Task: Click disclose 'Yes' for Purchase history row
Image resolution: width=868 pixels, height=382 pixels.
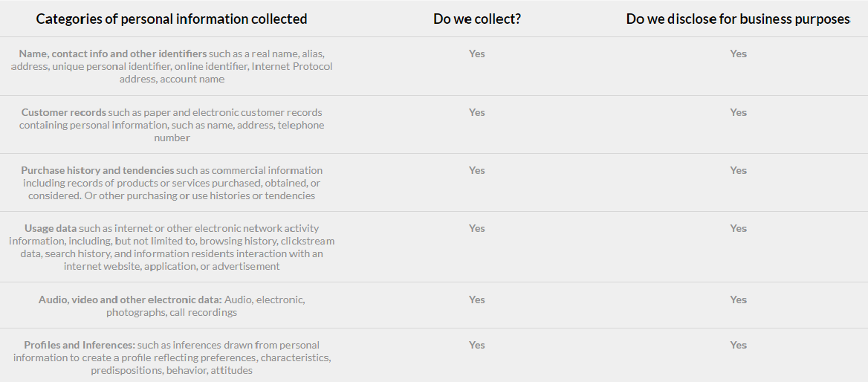Action: tap(738, 170)
